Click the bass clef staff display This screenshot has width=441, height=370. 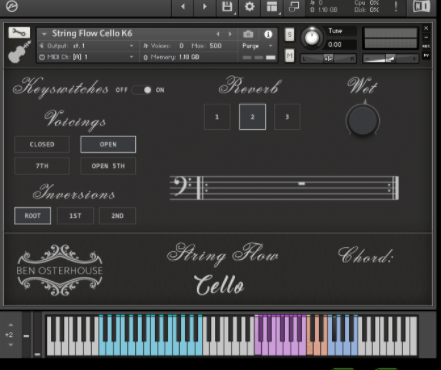coord(284,188)
